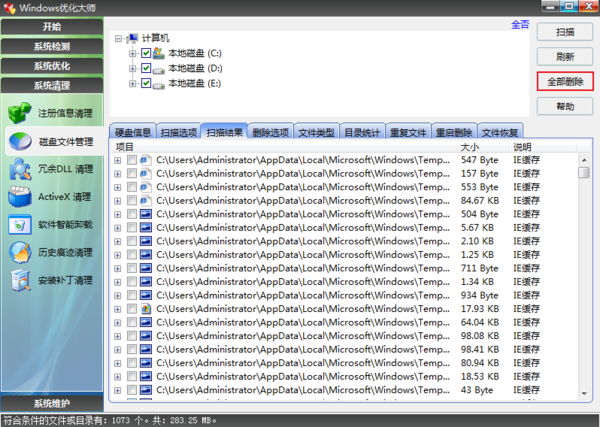Screen dimensions: 600x427
Task: Open 注册信息清理 sidebar icon
Action: (20, 113)
